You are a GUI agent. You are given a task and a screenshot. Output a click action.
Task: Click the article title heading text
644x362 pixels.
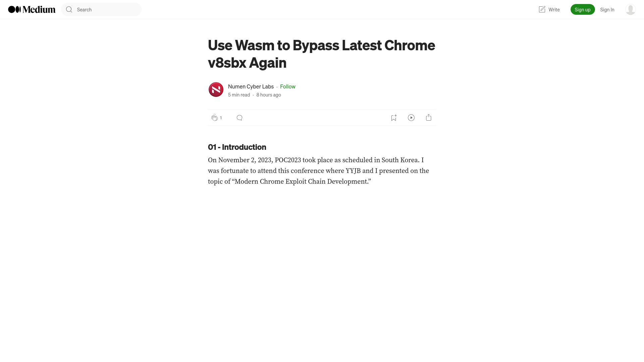pyautogui.click(x=322, y=53)
